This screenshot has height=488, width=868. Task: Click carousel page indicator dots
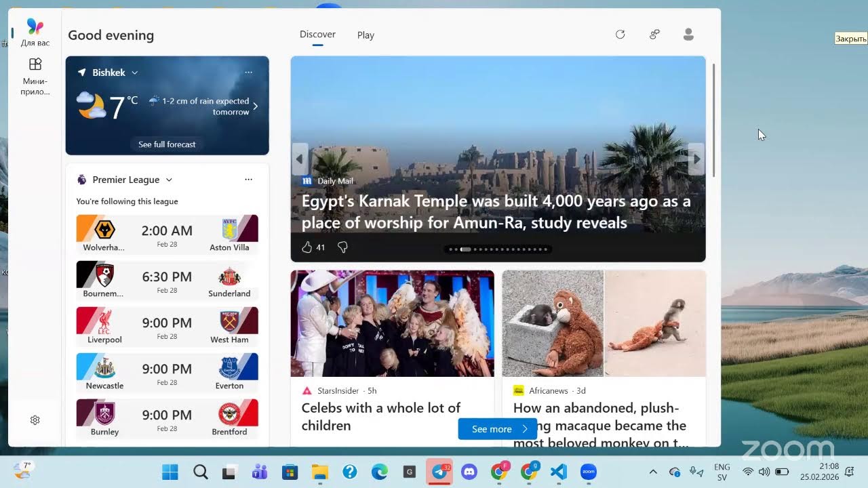click(x=498, y=249)
